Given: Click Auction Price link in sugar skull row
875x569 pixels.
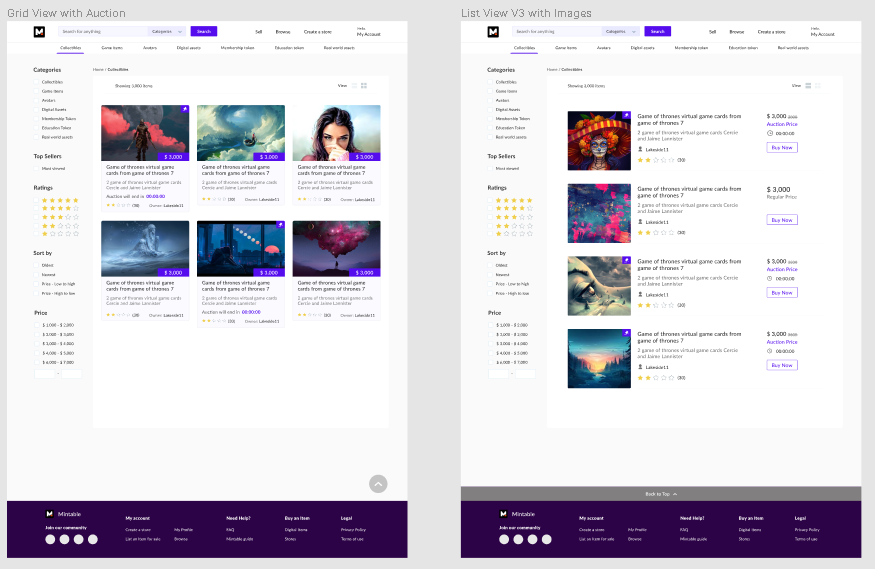Looking at the screenshot, I should pyautogui.click(x=782, y=124).
